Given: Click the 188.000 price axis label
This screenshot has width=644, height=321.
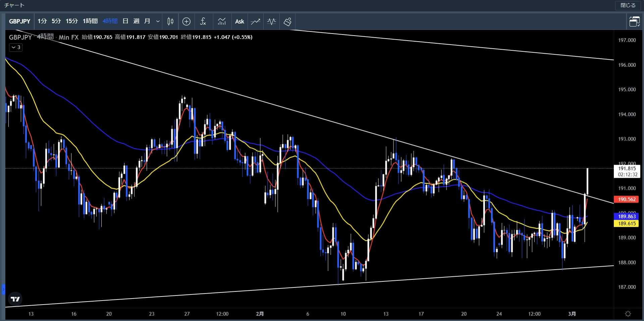Looking at the screenshot, I should tap(627, 263).
